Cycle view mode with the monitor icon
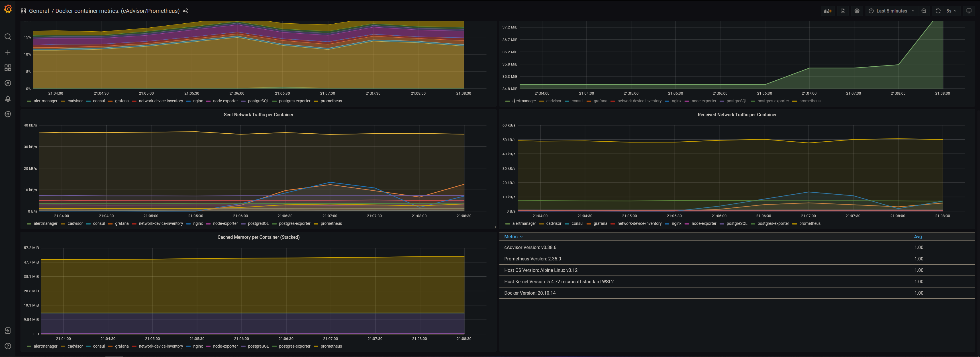Viewport: 980px width, 357px height. click(x=969, y=11)
